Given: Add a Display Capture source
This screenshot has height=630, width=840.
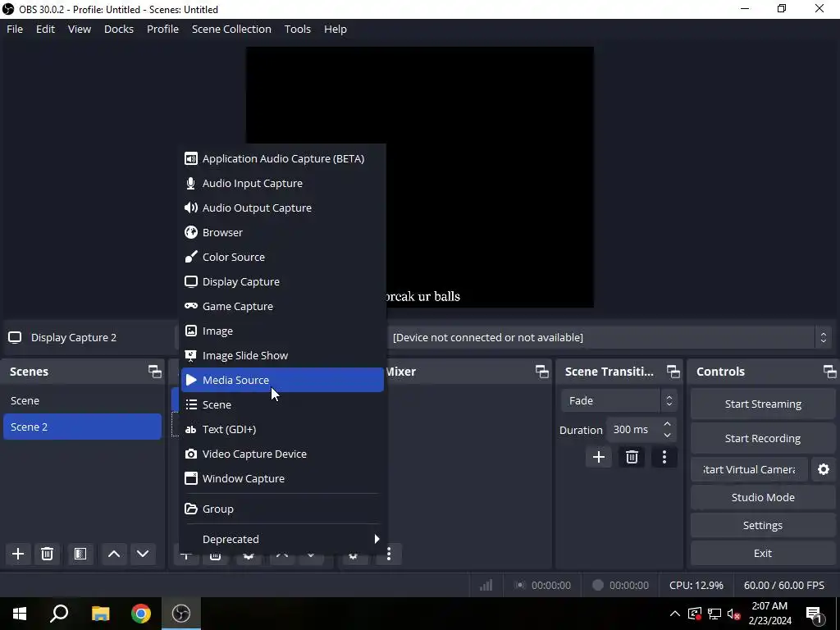Looking at the screenshot, I should coord(282,282).
